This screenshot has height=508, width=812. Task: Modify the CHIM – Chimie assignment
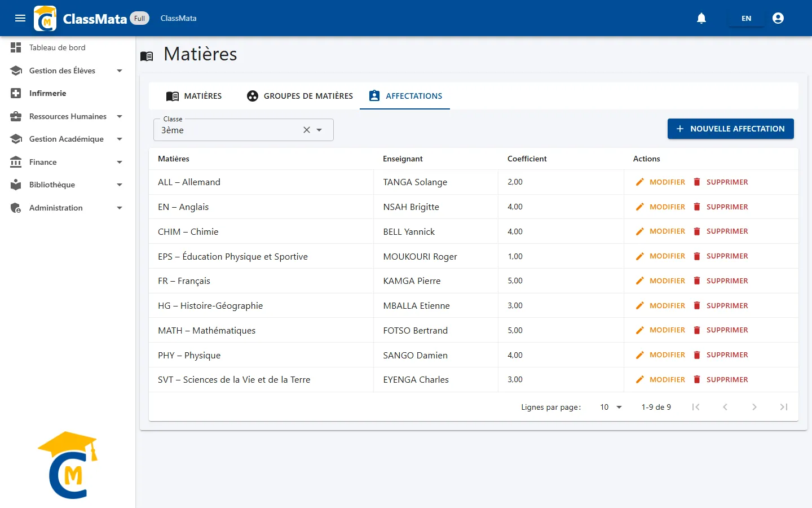pos(660,231)
